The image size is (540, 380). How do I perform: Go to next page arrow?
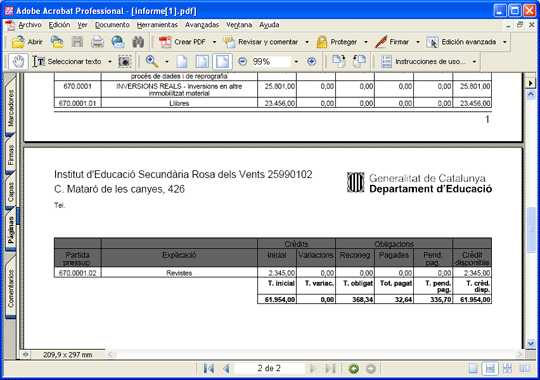(313, 369)
